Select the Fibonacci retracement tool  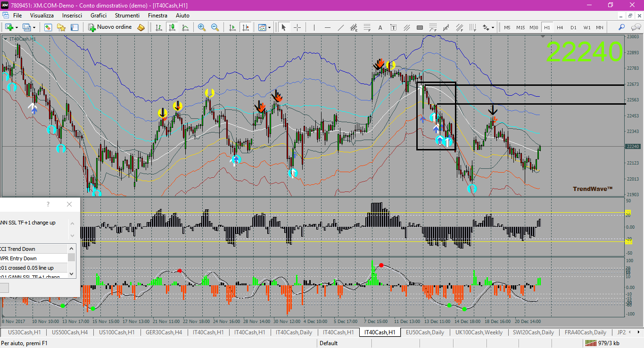(367, 27)
